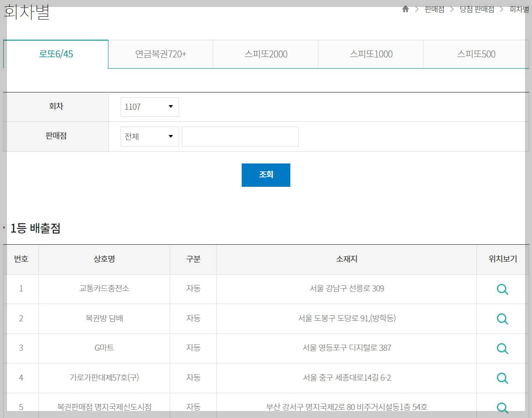The width and height of the screenshot is (532, 418).
Task: Click the 당첨 판매점 breadcrumb link
Action: point(478,9)
